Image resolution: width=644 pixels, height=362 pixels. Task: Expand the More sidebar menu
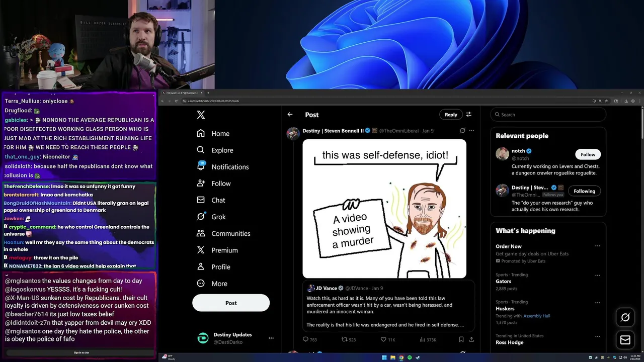212,284
